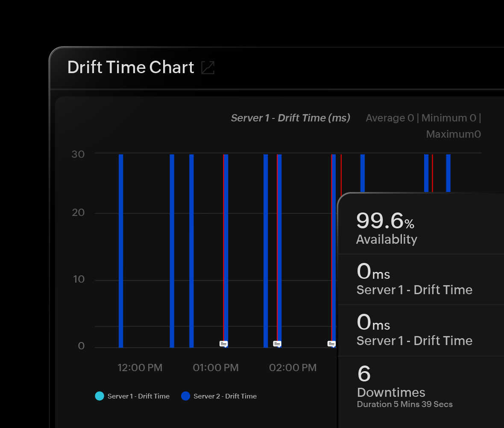Click the blue Server 2 legend dot

(185, 396)
